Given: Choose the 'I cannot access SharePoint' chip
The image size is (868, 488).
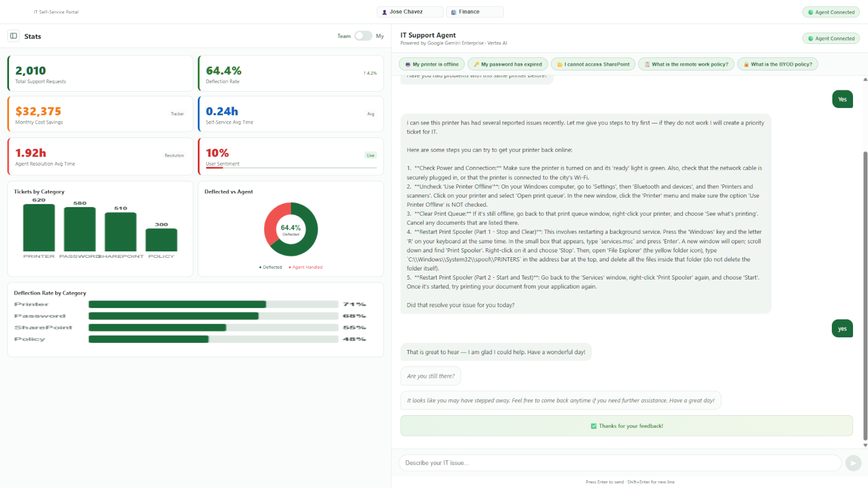Looking at the screenshot, I should (593, 64).
